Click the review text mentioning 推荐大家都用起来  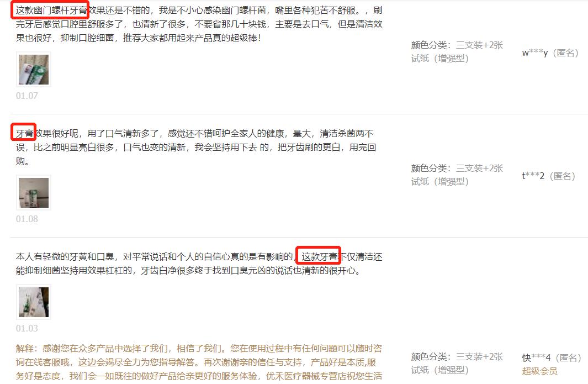(x=199, y=24)
